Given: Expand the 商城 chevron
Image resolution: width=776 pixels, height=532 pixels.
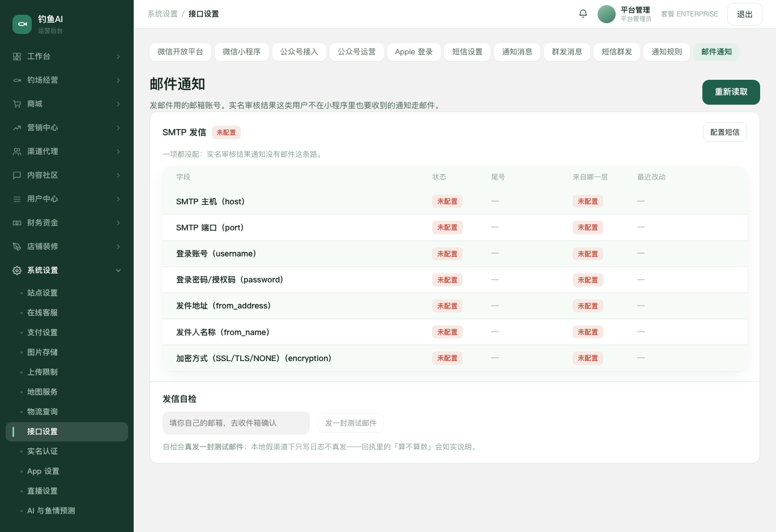Looking at the screenshot, I should (118, 104).
